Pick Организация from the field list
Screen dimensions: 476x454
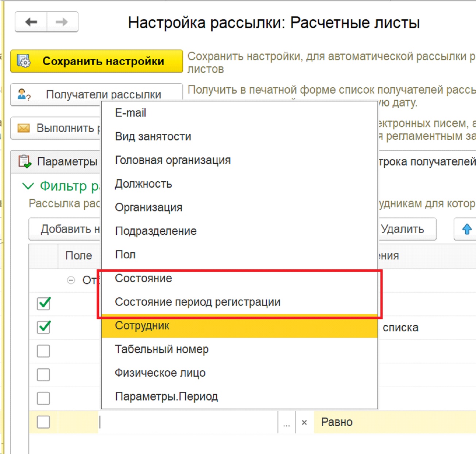coord(239,207)
